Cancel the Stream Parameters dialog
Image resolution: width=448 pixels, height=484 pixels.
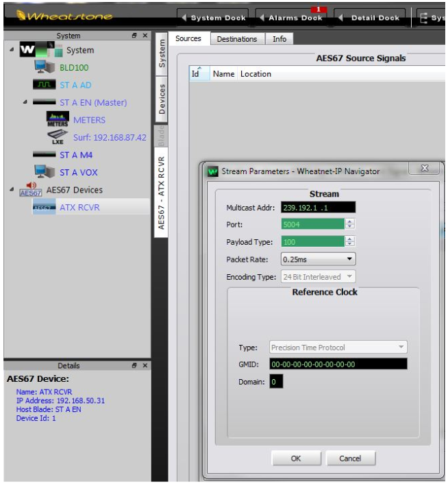[350, 459]
